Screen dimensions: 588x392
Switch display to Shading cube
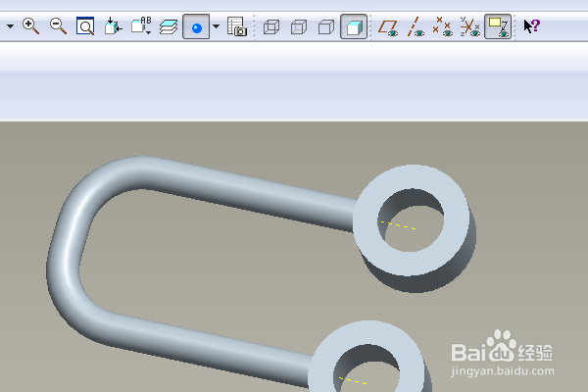click(x=354, y=26)
